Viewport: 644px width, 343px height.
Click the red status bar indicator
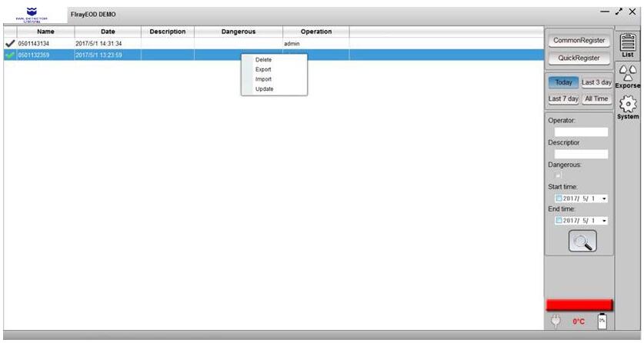coord(579,305)
